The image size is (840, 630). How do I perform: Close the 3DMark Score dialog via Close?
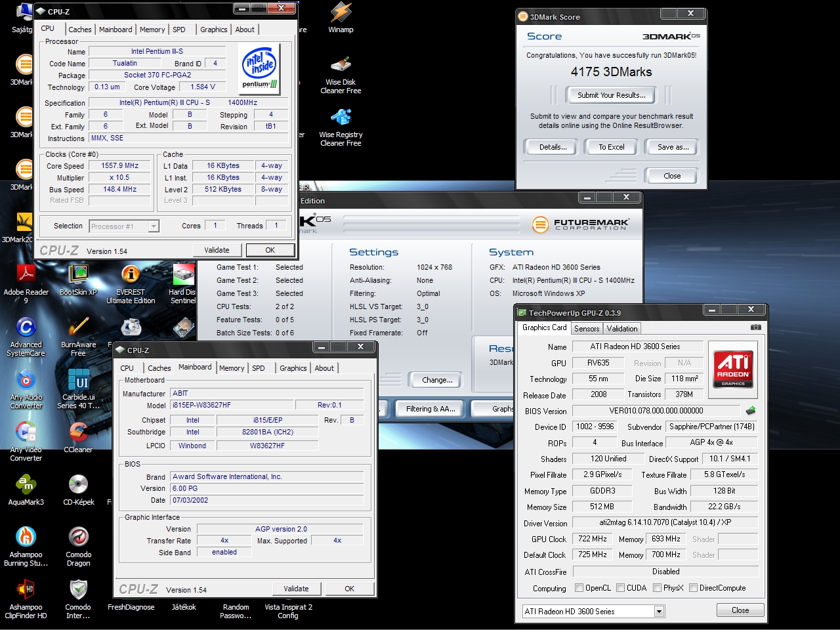[x=672, y=176]
